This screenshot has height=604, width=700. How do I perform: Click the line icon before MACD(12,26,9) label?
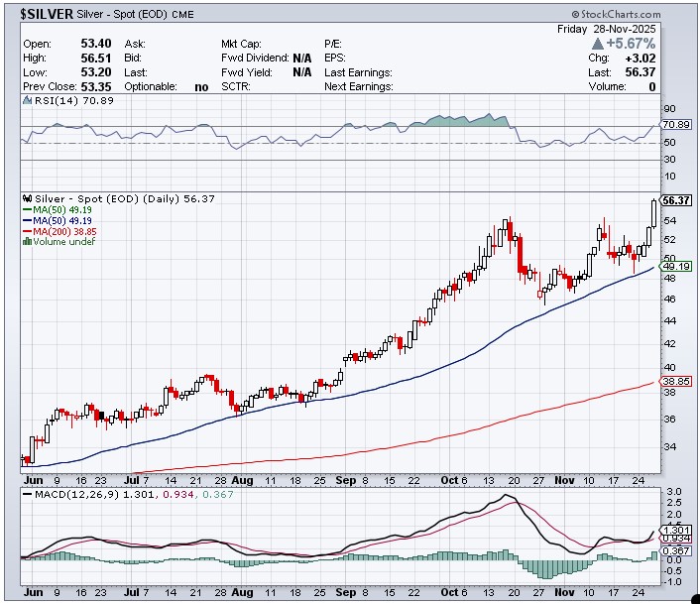[x=26, y=493]
